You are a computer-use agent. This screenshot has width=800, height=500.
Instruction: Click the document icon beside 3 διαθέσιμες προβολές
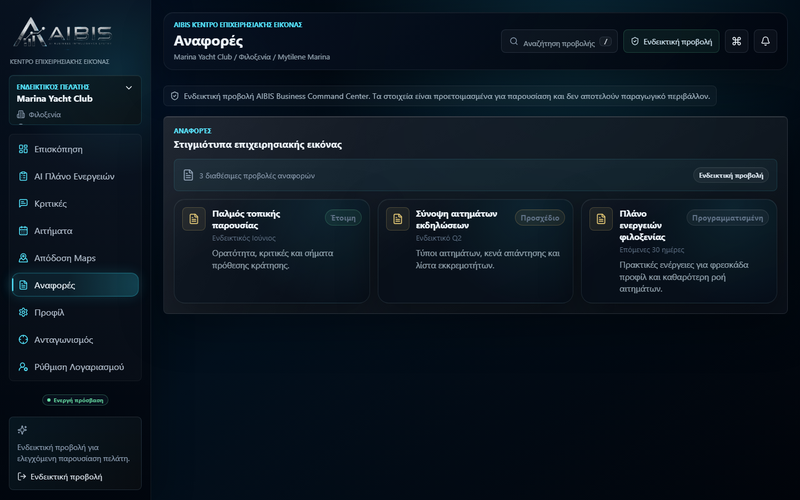[x=188, y=175]
